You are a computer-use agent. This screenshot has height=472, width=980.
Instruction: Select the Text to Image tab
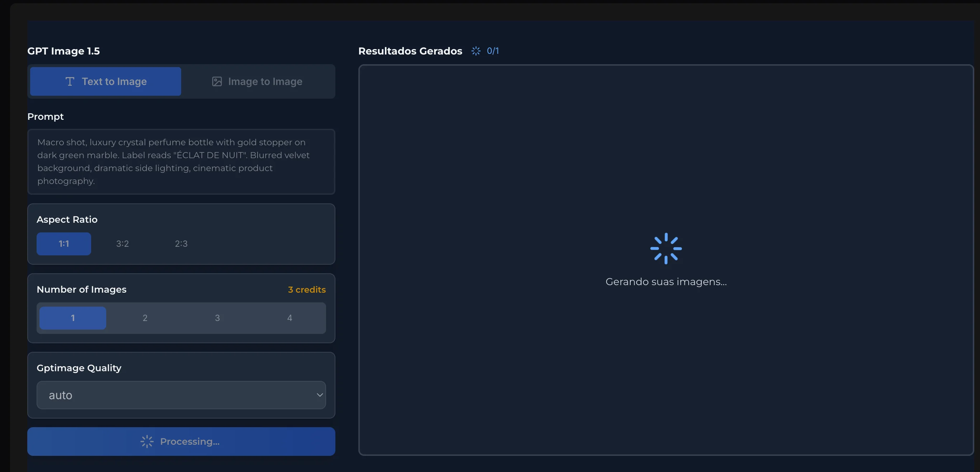[105, 81]
